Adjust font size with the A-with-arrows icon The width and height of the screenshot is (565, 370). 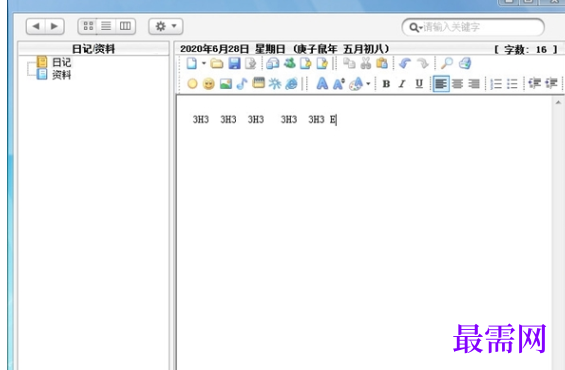click(x=339, y=84)
